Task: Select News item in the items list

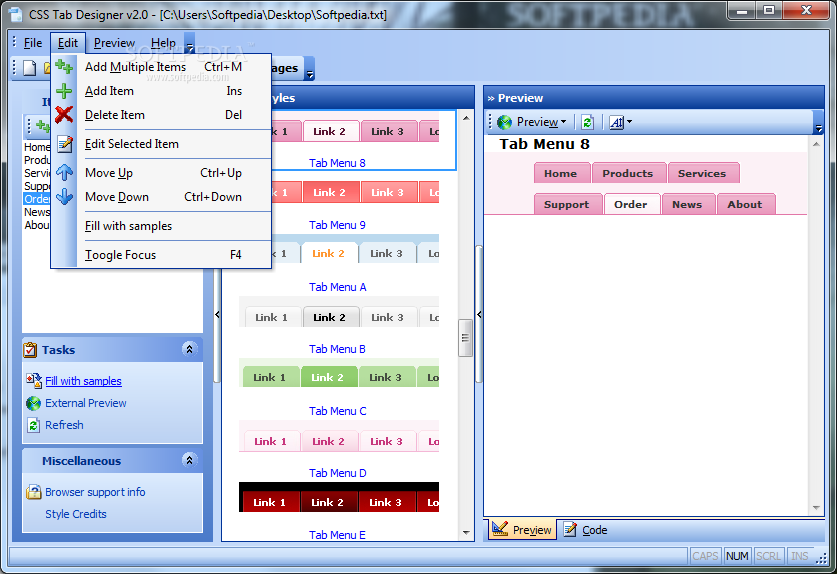Action: [x=37, y=212]
